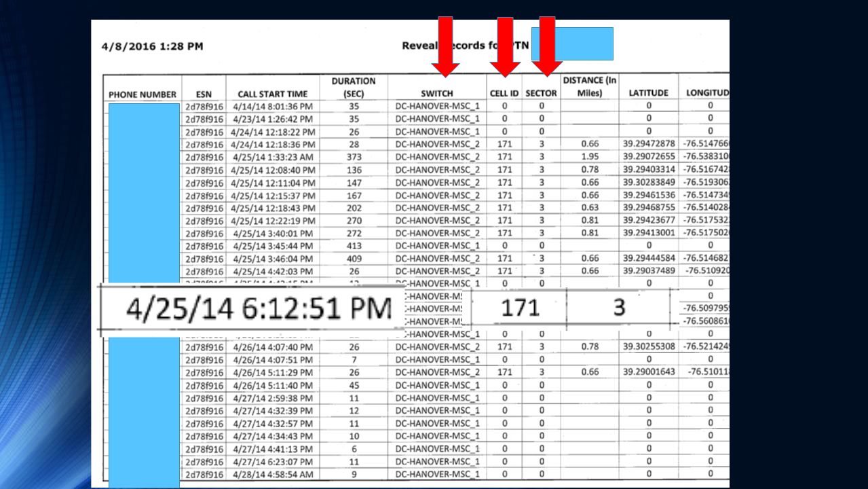Click the enlarged 4/25/14 6:12:51 PM callout
The height and width of the screenshot is (489, 868).
(259, 308)
